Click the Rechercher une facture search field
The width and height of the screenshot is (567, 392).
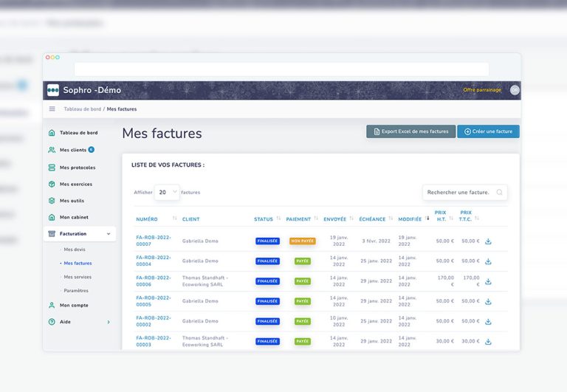coord(459,193)
